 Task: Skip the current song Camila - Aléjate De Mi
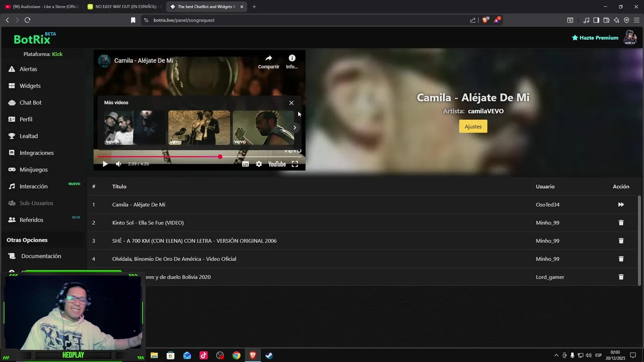point(621,205)
